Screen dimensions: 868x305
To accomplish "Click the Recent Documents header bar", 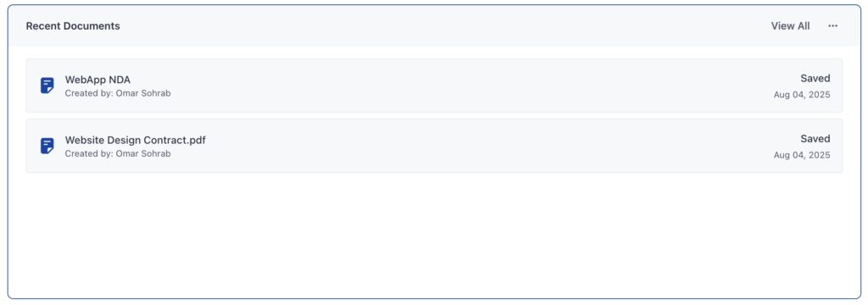I will [x=434, y=26].
